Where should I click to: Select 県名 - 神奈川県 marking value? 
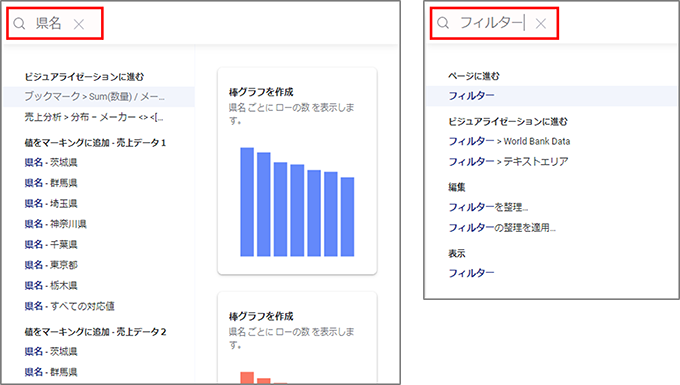tap(56, 224)
